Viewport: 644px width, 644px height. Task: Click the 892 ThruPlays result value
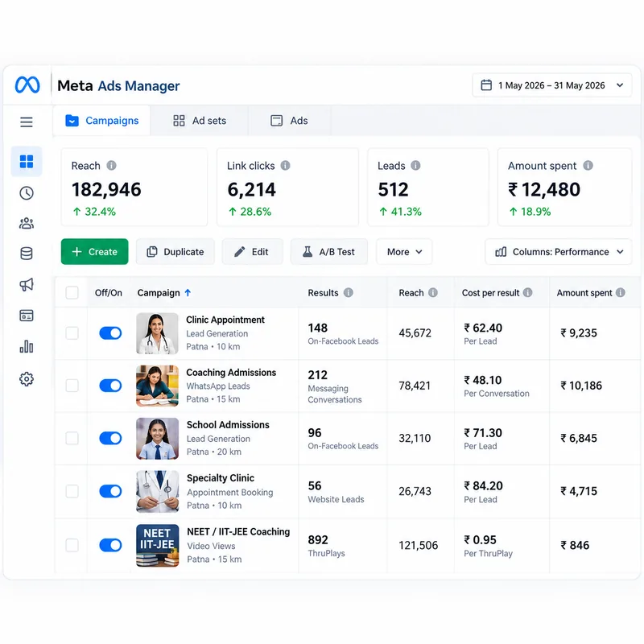(318, 539)
